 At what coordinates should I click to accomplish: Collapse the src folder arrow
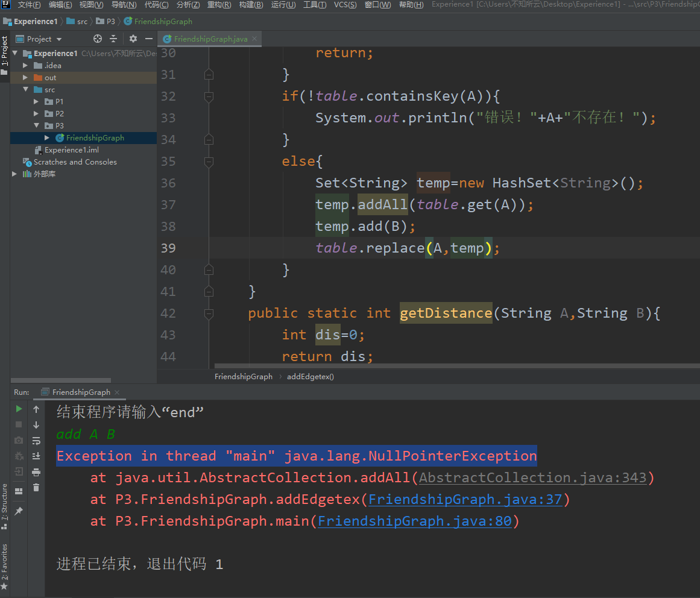(x=25, y=89)
